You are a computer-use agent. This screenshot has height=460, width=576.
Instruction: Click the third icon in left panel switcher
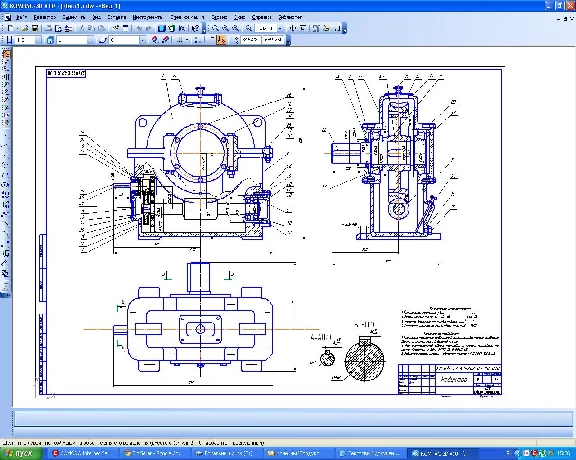tap(7, 69)
